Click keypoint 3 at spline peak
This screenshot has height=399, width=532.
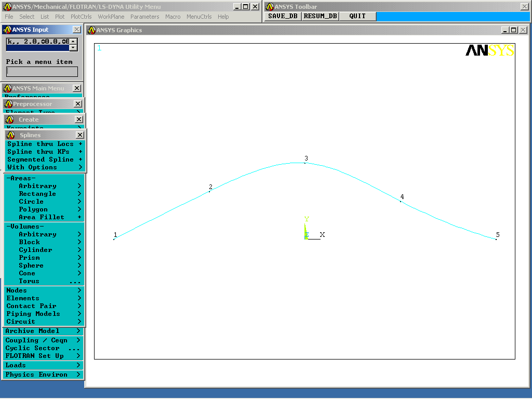click(304, 163)
